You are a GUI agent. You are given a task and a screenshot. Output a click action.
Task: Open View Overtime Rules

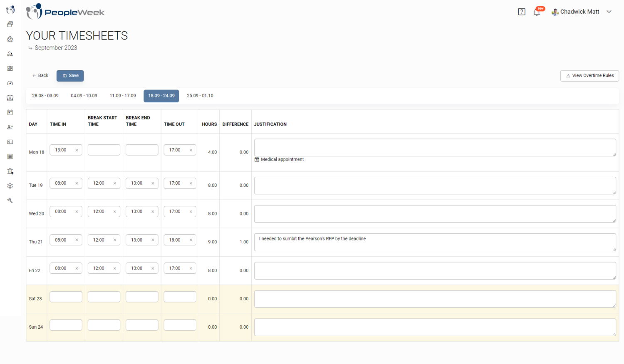click(x=589, y=75)
